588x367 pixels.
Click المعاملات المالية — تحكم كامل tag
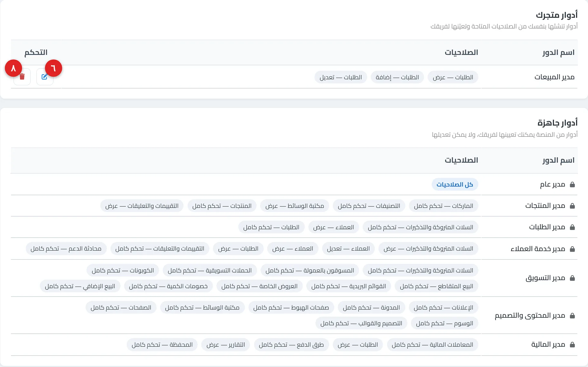click(x=432, y=345)
